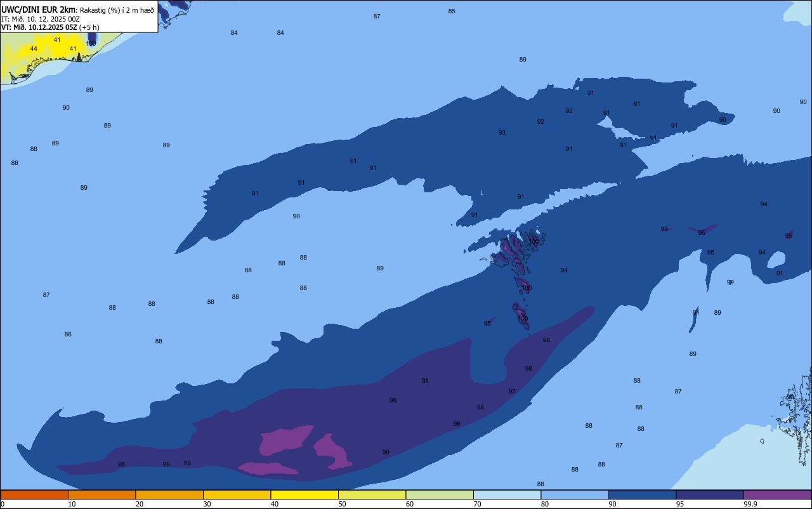
Task: Click the legend tick label "99.9"
Action: (750, 504)
